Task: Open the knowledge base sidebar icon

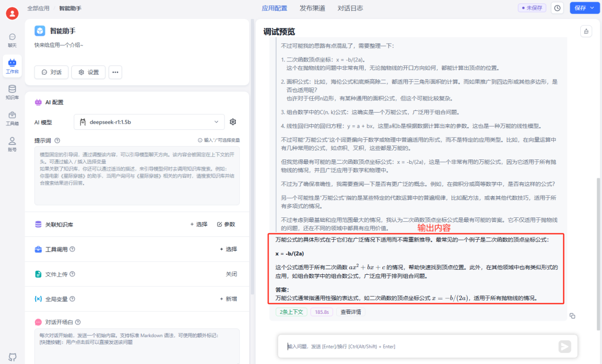Action: (x=12, y=92)
